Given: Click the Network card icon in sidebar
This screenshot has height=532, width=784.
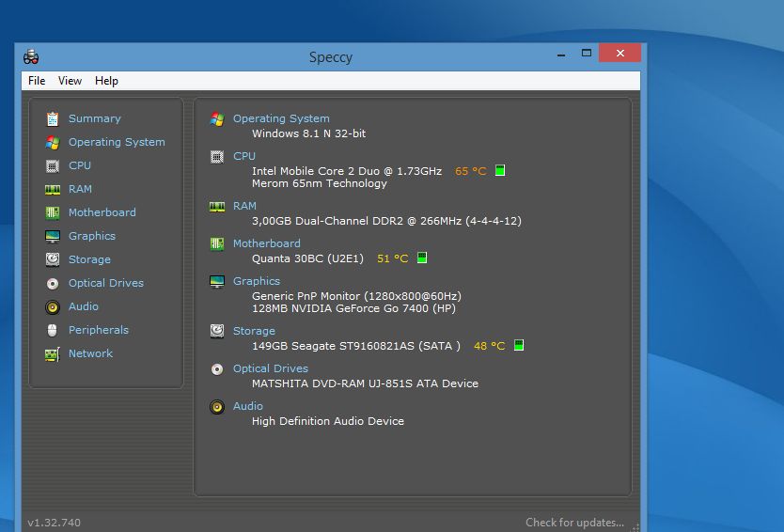Looking at the screenshot, I should tap(53, 354).
